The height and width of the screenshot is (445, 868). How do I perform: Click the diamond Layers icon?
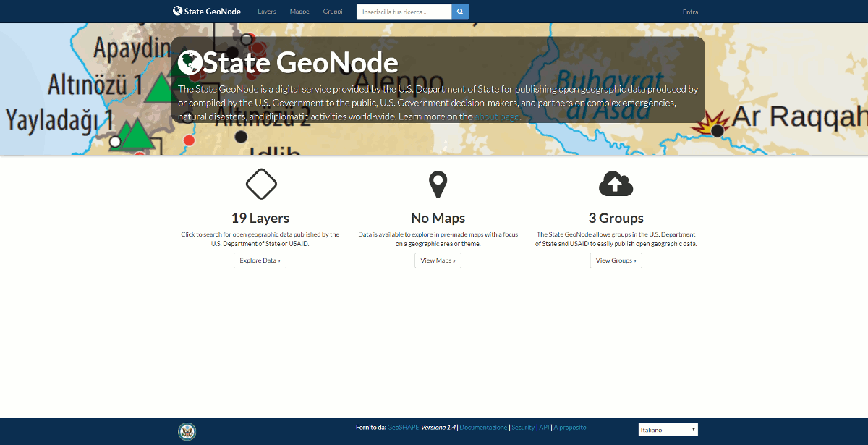[261, 184]
